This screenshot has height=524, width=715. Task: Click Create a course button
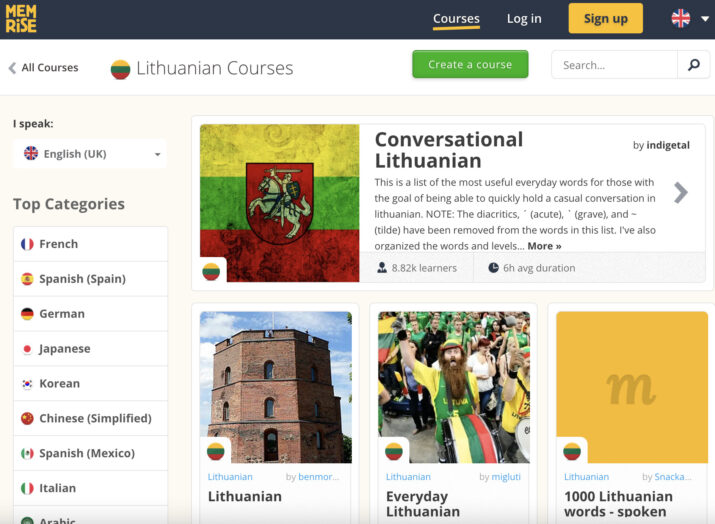coord(470,64)
